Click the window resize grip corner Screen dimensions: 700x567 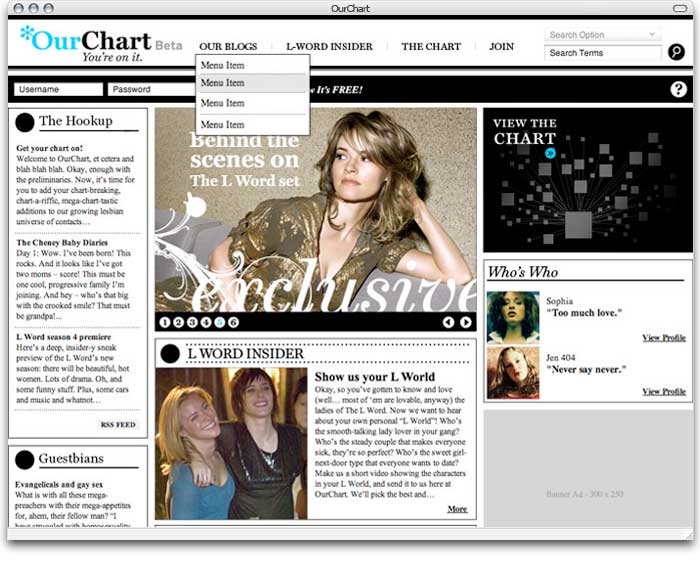coord(688,534)
